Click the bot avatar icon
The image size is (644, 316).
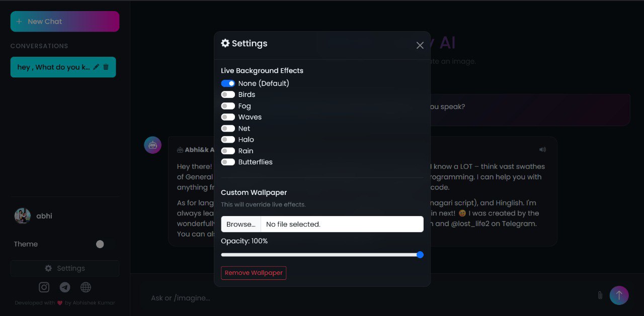click(x=153, y=145)
